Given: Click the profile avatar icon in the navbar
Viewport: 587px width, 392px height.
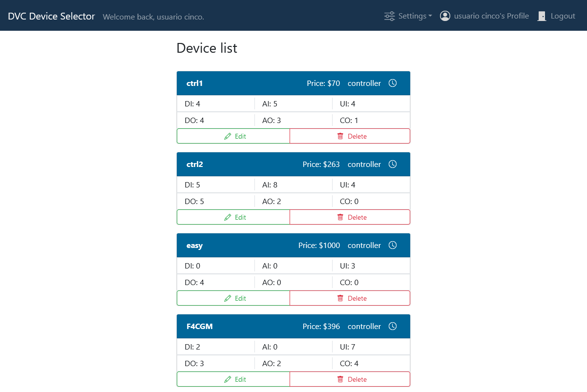Looking at the screenshot, I should pyautogui.click(x=445, y=16).
